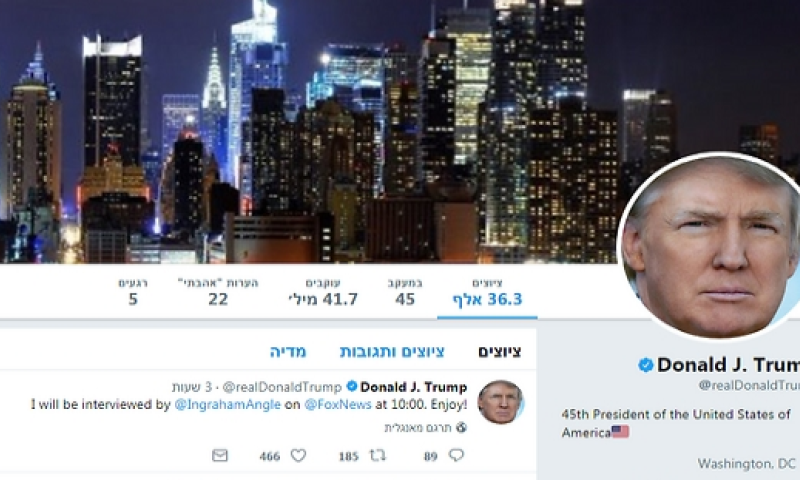
Task: Switch to the מדיה tab
Action: (288, 351)
